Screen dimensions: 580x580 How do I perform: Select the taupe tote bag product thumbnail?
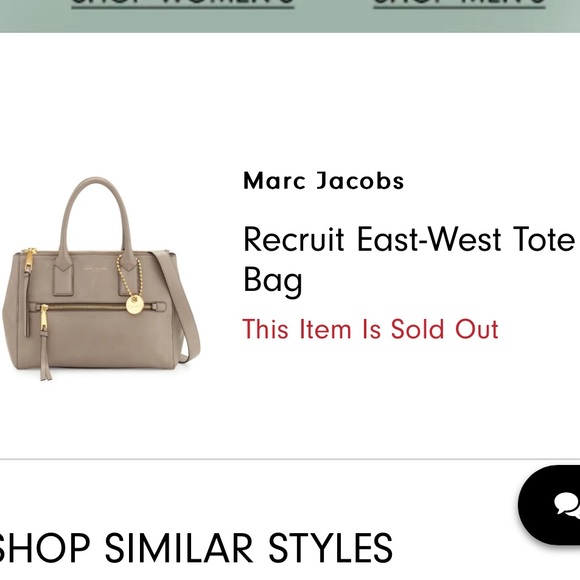point(101,279)
